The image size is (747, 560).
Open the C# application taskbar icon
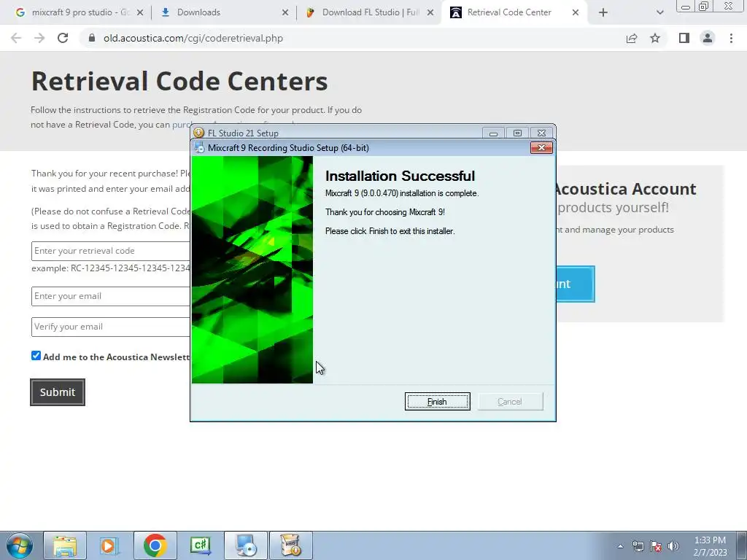[x=200, y=545]
